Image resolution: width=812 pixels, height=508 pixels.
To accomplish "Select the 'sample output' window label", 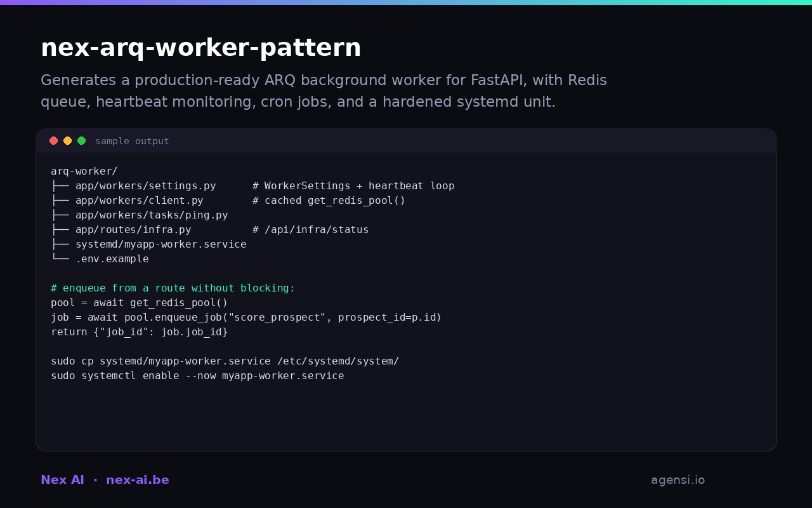I will 132,141.
